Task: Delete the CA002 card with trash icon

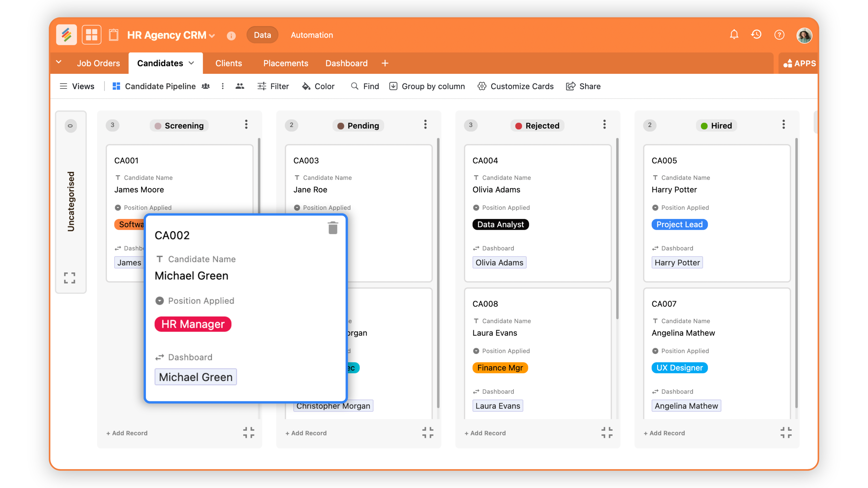Action: tap(332, 228)
